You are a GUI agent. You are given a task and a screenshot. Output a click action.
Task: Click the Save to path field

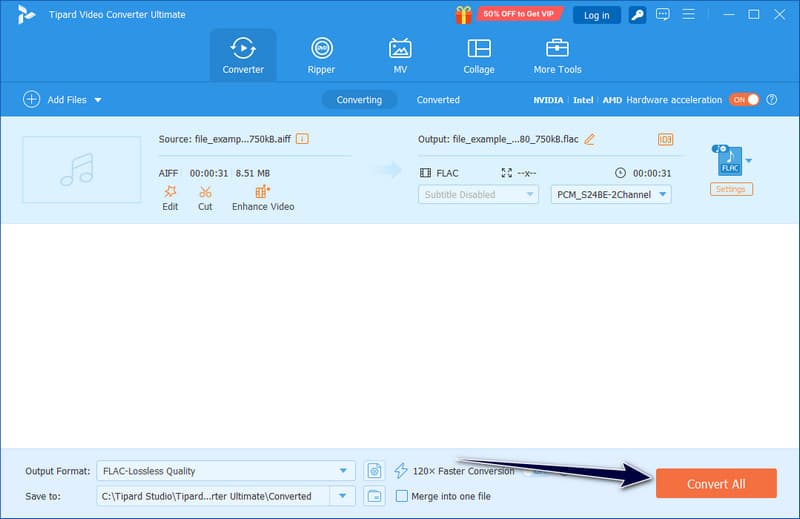click(x=213, y=496)
